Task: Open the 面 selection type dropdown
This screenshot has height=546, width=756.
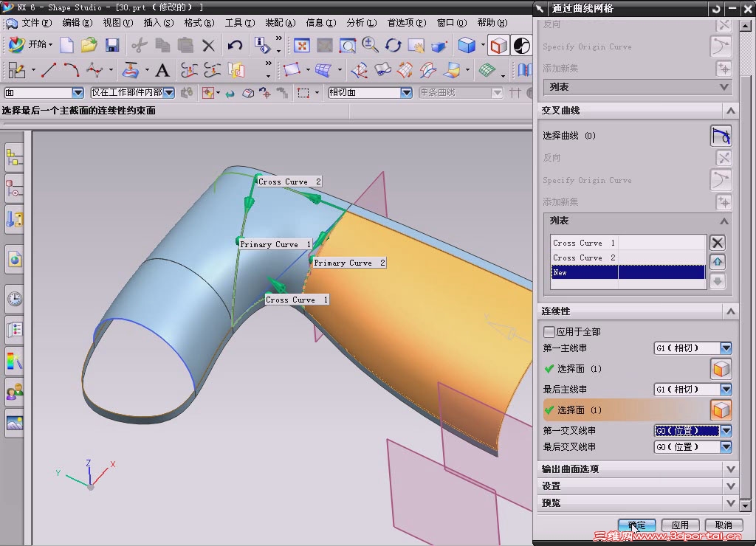Action: pos(78,92)
